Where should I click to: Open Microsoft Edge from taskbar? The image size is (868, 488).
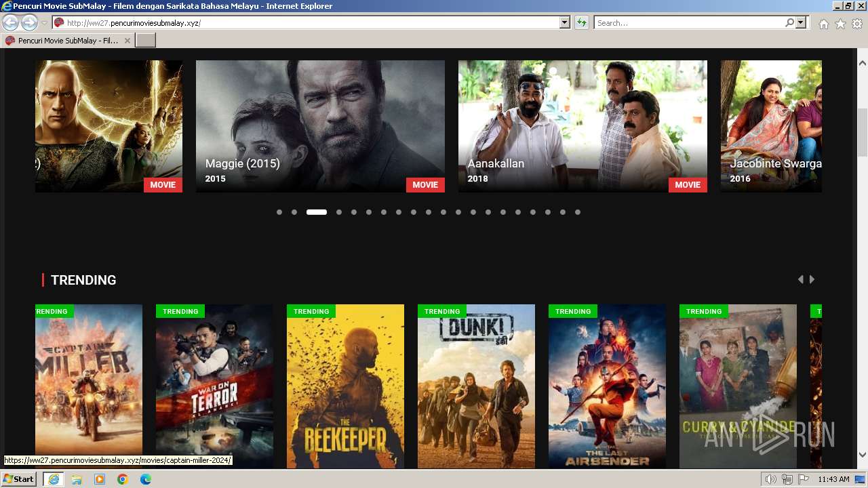(146, 479)
